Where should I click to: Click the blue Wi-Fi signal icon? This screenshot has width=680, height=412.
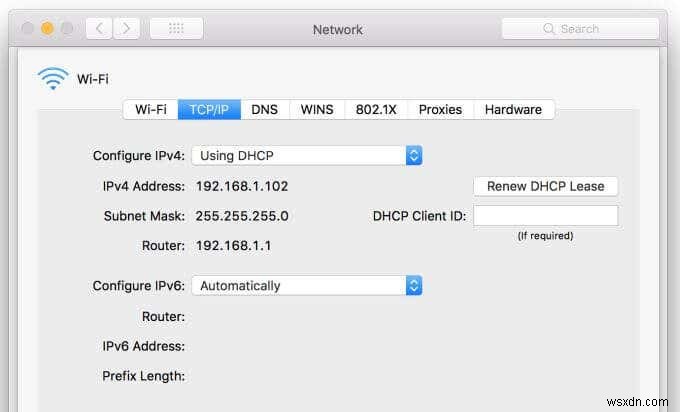pyautogui.click(x=53, y=78)
